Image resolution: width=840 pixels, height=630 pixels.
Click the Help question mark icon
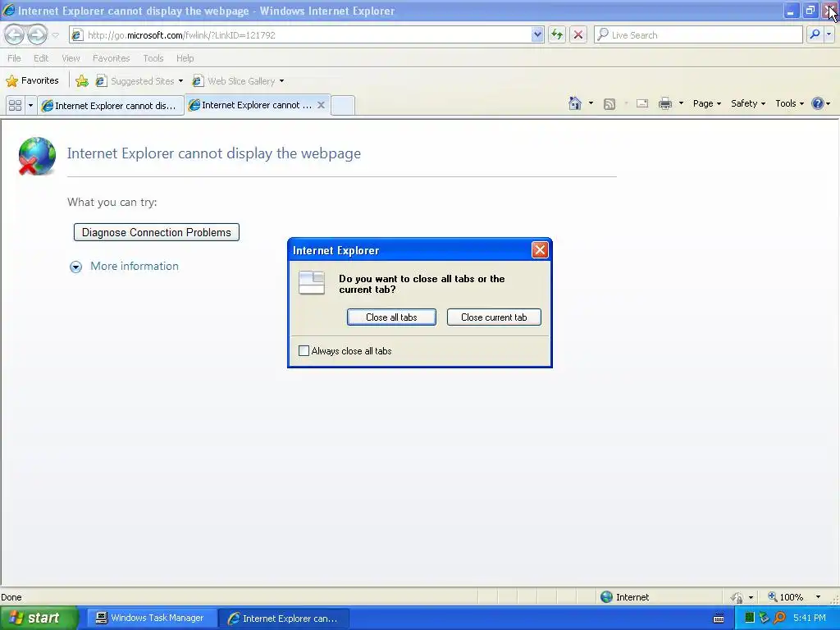tap(818, 103)
